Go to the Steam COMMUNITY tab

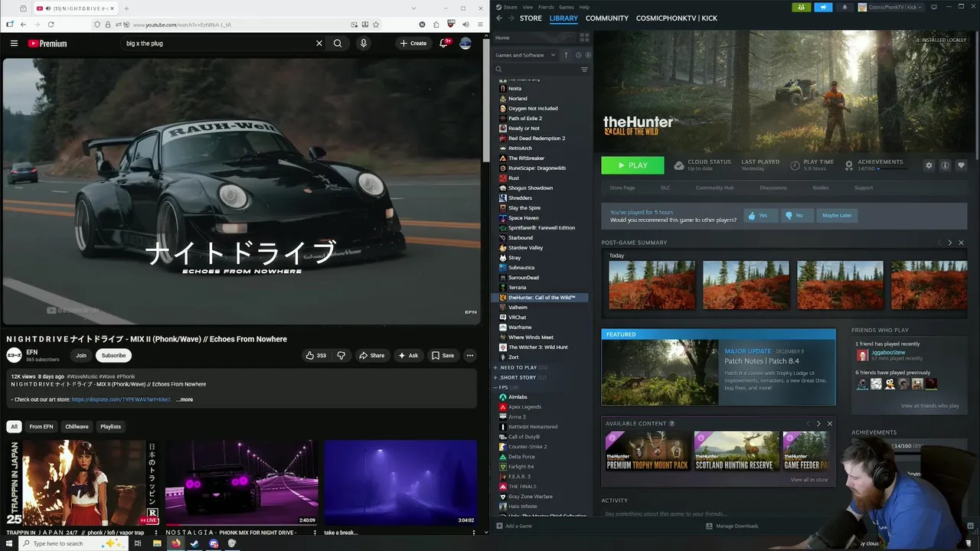pos(607,18)
